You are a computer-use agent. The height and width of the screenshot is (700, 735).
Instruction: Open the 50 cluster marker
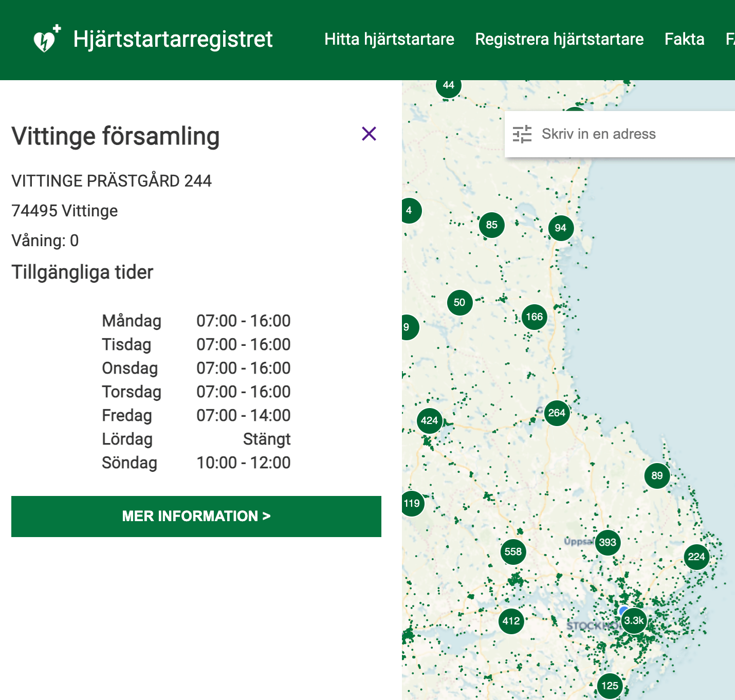(x=460, y=303)
